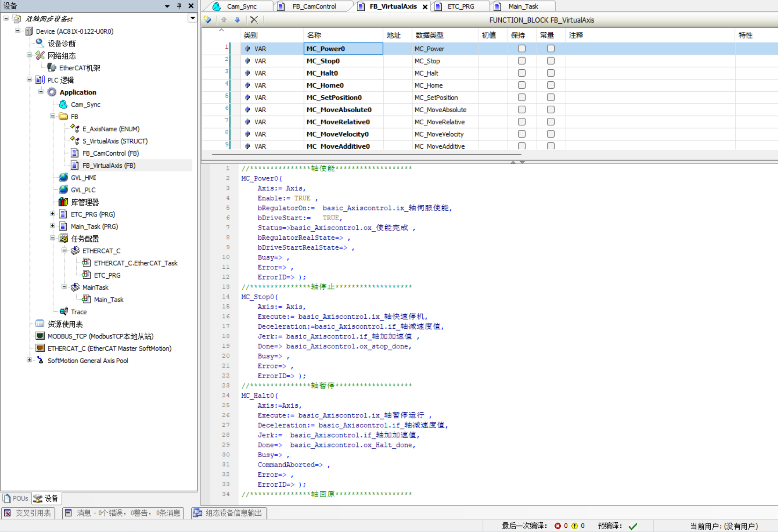Sort by the 名称 column header
The image size is (778, 532).
(x=343, y=35)
